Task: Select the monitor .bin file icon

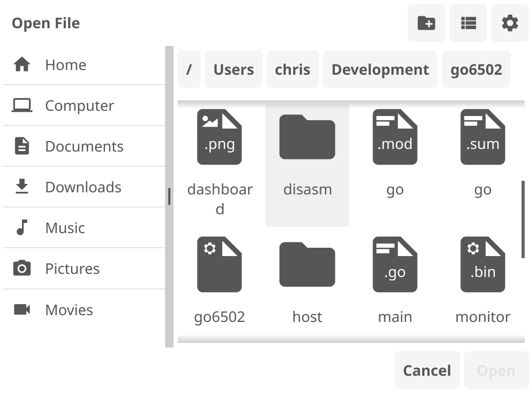Action: 483,264
